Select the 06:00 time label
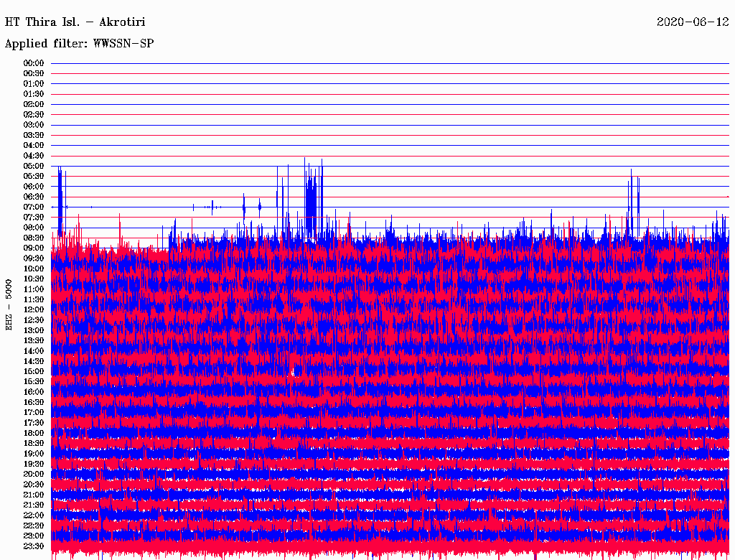Screen dimensions: 735x560 point(34,187)
